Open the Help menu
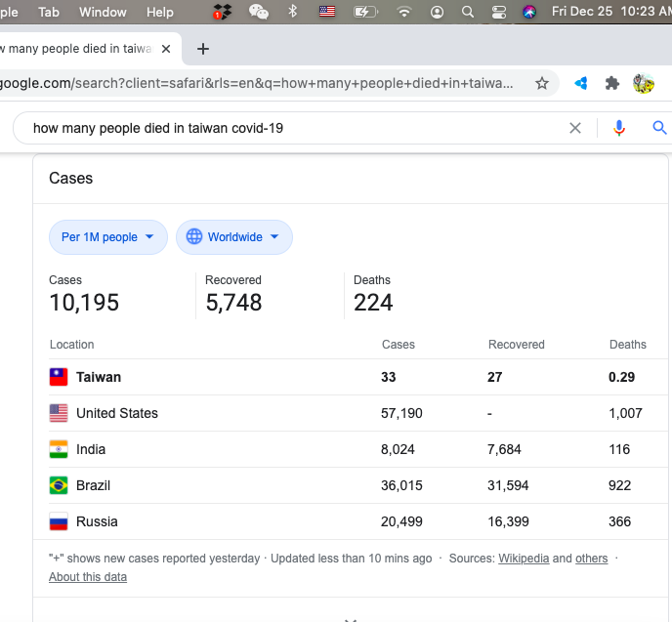Viewport: 672px width, 622px height. tap(159, 13)
